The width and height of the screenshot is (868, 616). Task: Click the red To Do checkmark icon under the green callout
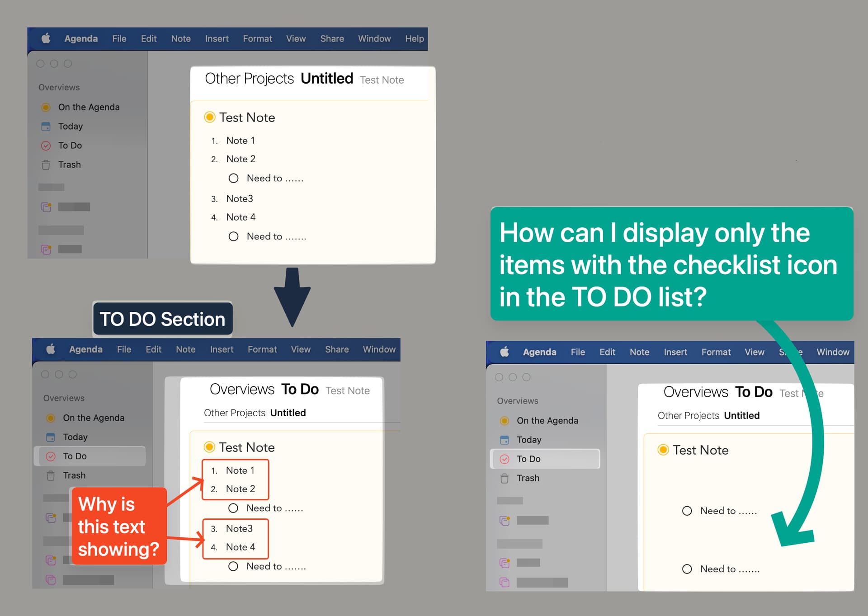pos(505,459)
